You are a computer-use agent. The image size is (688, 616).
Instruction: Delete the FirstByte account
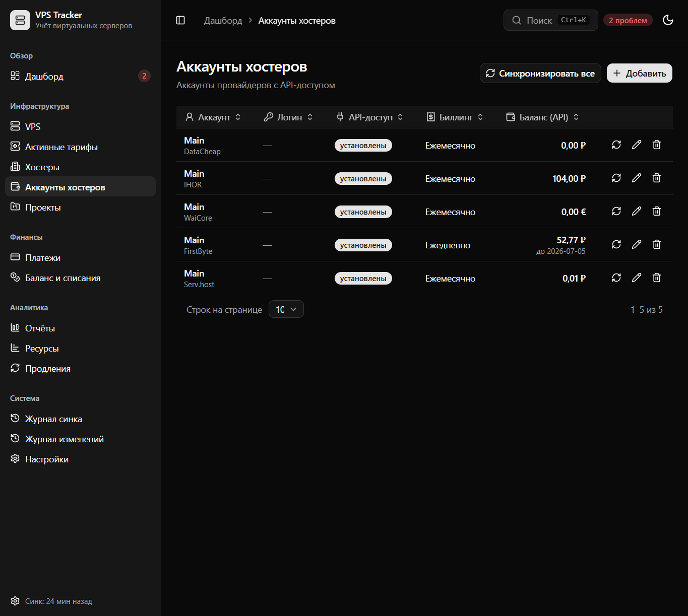[x=657, y=244]
